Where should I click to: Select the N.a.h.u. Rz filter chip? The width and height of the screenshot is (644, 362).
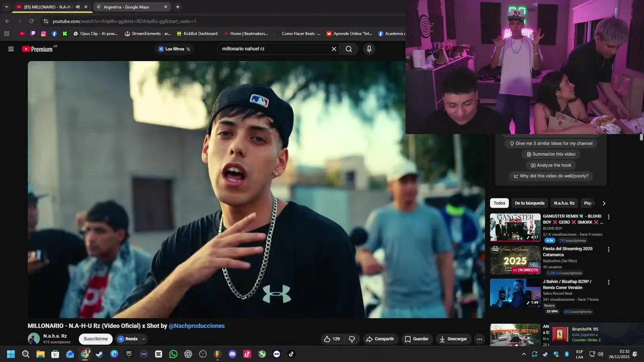(564, 203)
